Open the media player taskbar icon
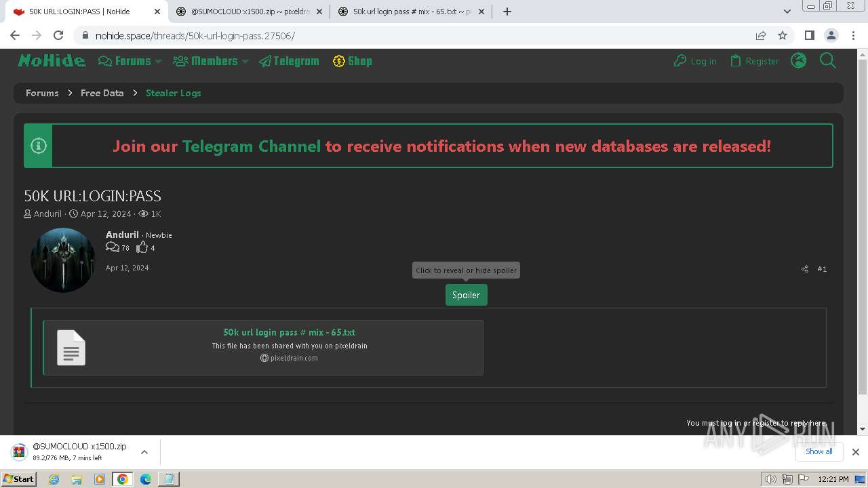 (100, 479)
